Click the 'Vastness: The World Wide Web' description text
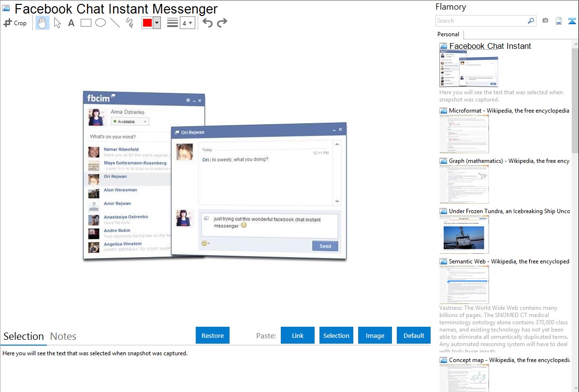Viewport: 579px width, 392px height. 504,329
